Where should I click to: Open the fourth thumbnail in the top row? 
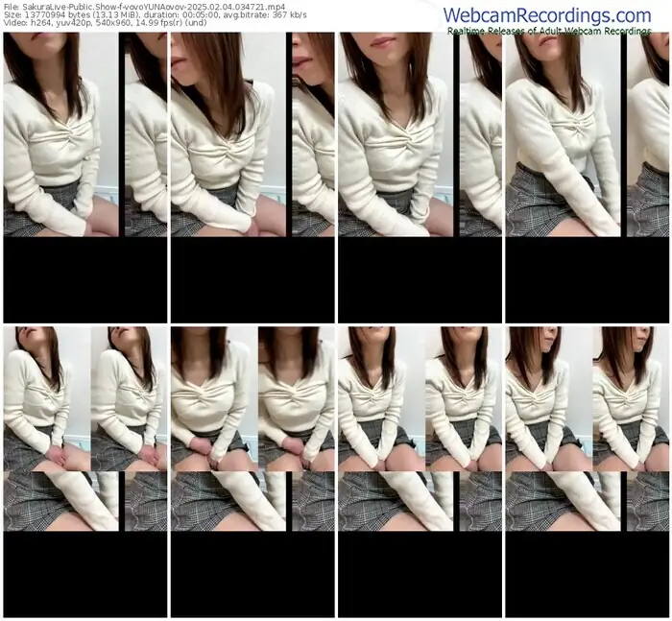tap(587, 134)
